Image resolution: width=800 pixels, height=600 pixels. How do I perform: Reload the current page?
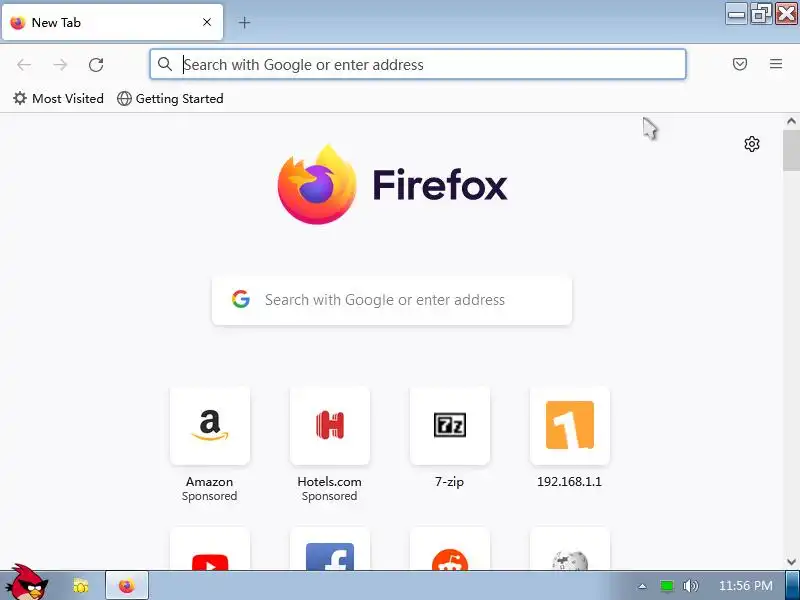tap(96, 65)
